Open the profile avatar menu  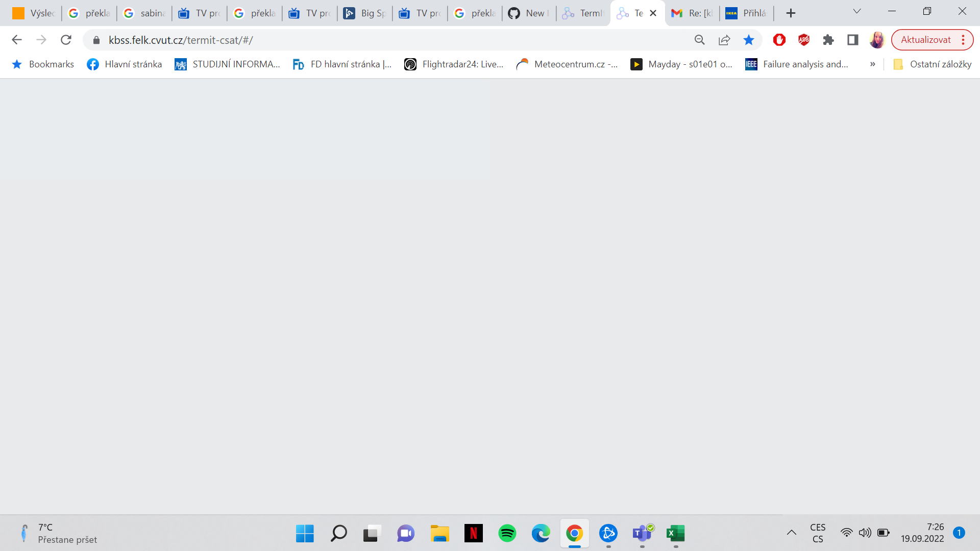click(877, 40)
